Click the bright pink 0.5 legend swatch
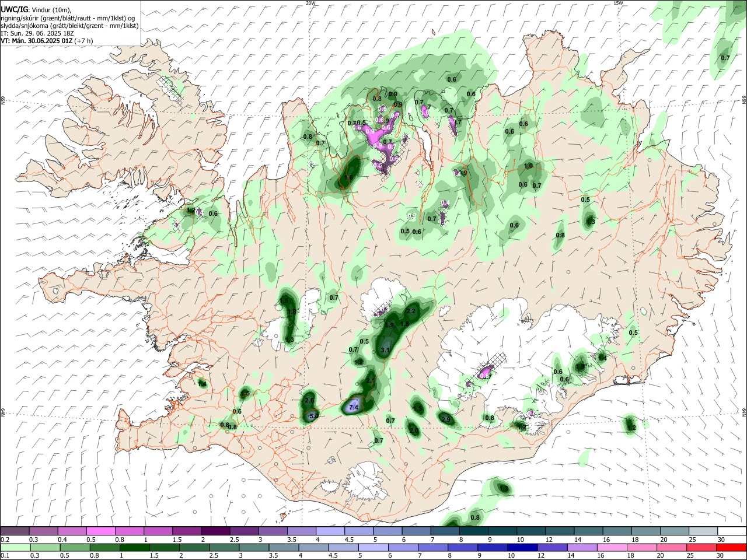Image resolution: width=747 pixels, height=560 pixels. click(x=100, y=531)
